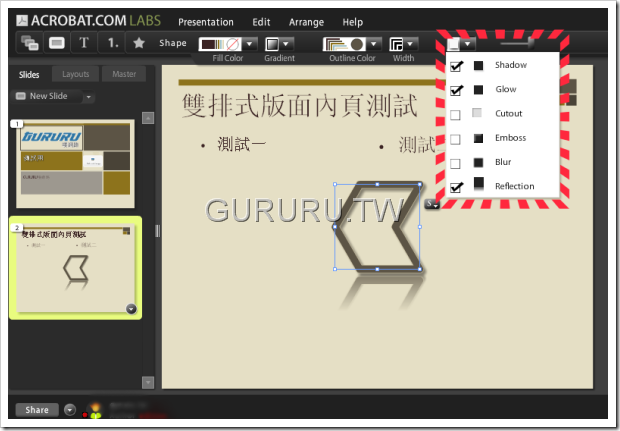Screen dimensions: 620x431
Task: Click the panel splitter handle
Action: click(158, 231)
